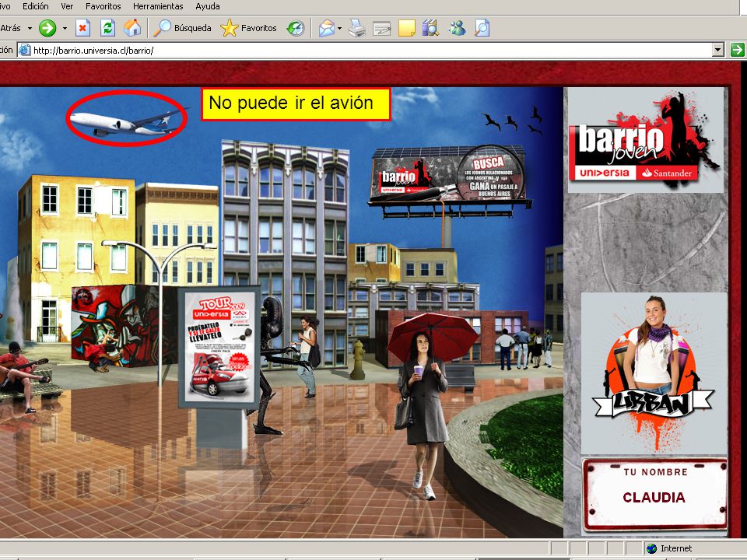Click the flock of birds in the sky
The height and width of the screenshot is (560, 747).
[513, 120]
